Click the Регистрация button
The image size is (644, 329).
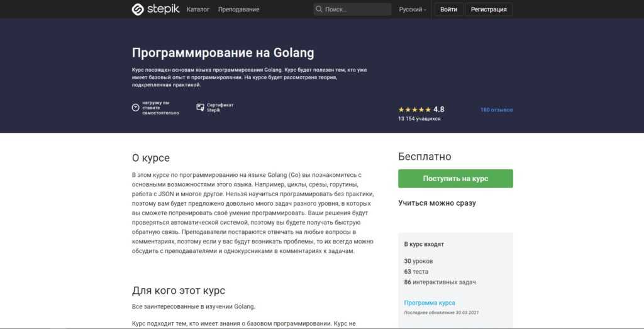[x=489, y=9]
